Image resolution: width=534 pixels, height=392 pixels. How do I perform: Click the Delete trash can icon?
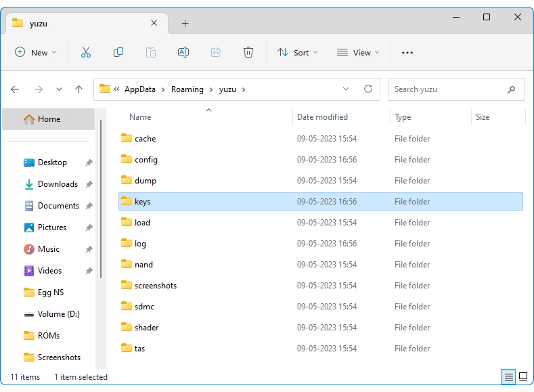coord(248,52)
